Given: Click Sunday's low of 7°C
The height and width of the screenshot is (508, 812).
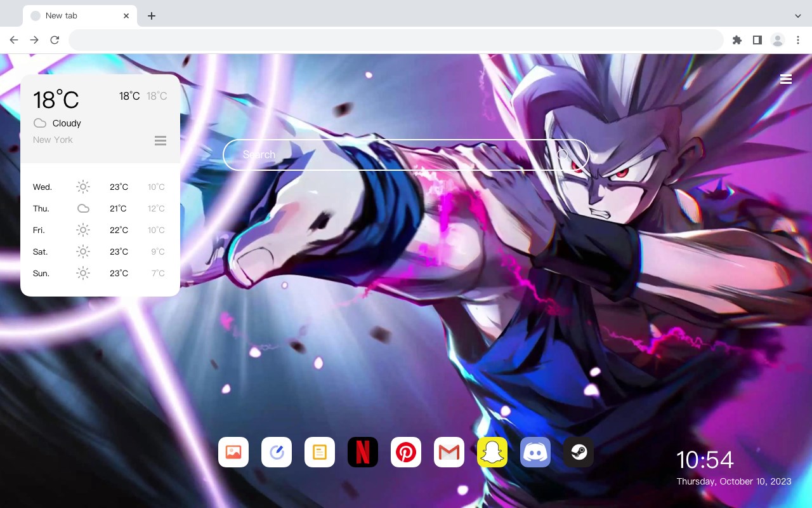Looking at the screenshot, I should [158, 273].
